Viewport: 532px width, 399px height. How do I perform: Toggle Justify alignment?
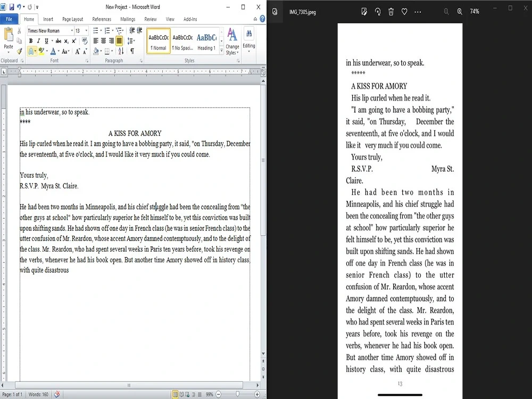[119, 41]
